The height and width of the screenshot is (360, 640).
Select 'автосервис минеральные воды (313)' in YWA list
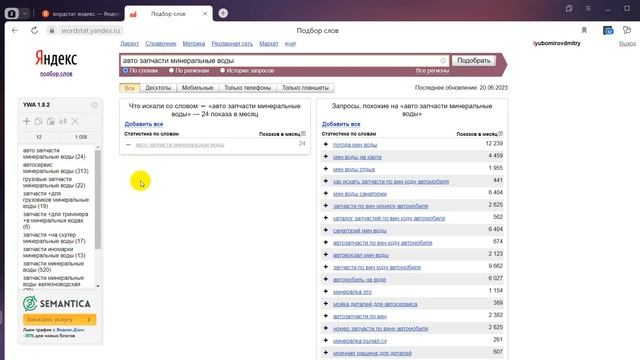point(56,168)
